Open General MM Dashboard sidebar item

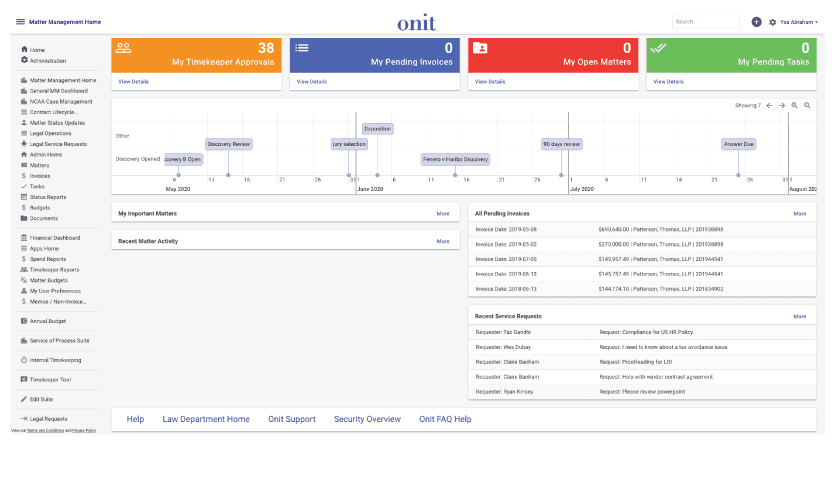pos(58,91)
